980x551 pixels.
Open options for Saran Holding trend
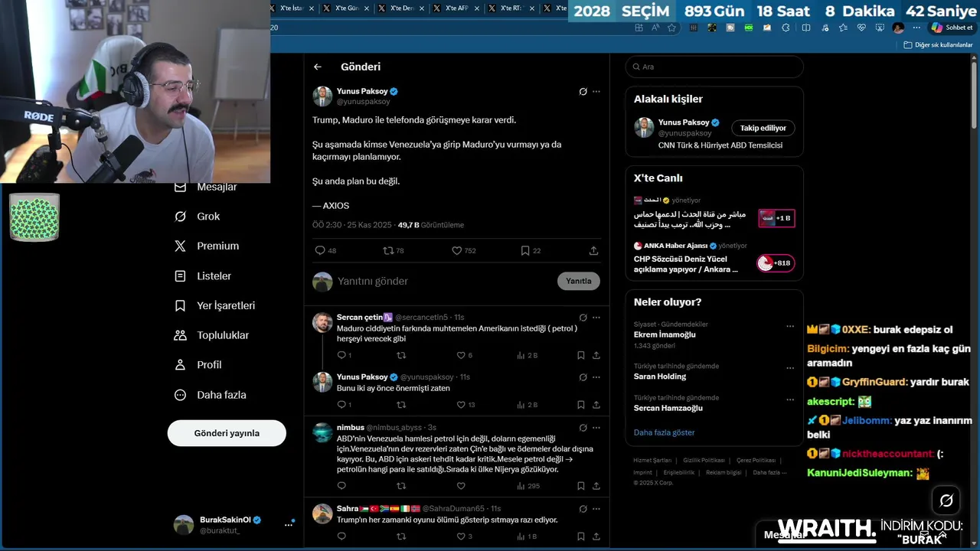pyautogui.click(x=790, y=368)
